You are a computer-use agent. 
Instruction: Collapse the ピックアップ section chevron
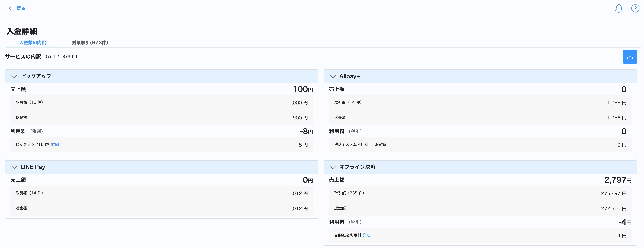14,77
